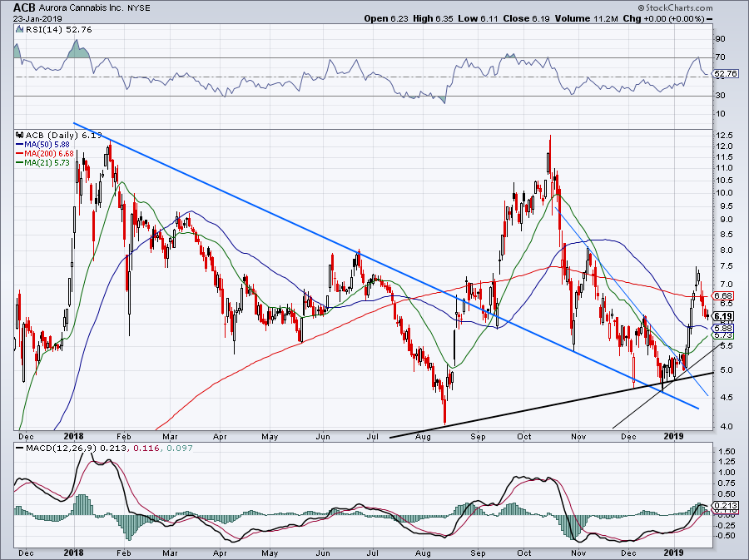
Task: Click the -0.50 level on the MACD axis
Action: point(725,536)
